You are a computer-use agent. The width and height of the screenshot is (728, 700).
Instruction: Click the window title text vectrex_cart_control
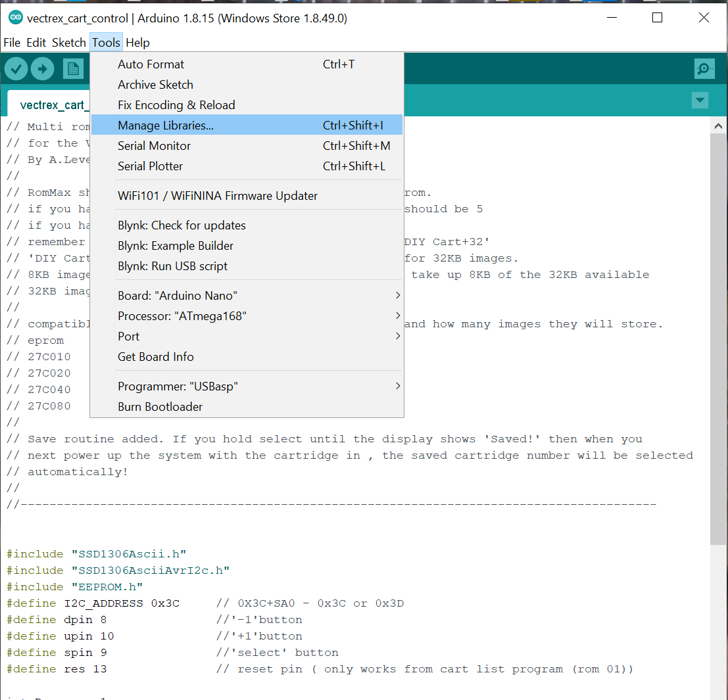pyautogui.click(x=78, y=18)
